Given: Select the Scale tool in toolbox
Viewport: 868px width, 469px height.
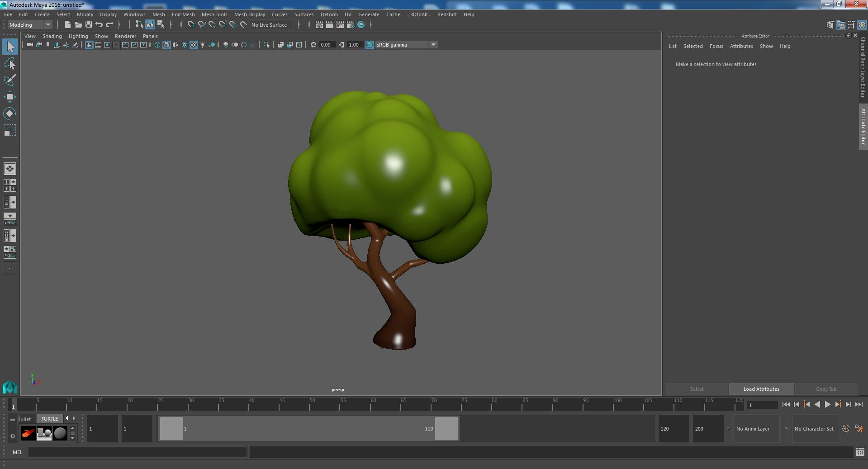Looking at the screenshot, I should point(9,130).
